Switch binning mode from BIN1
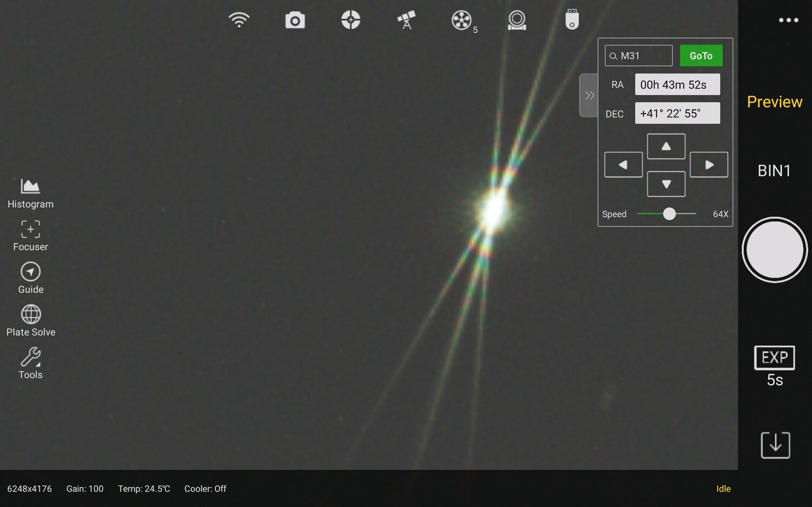 774,170
